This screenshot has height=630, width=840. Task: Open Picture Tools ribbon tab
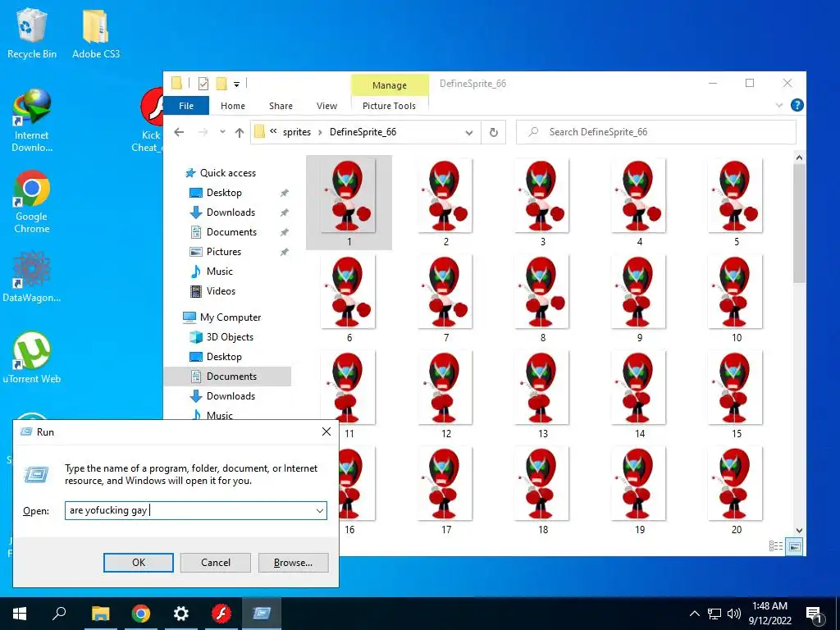(x=389, y=106)
